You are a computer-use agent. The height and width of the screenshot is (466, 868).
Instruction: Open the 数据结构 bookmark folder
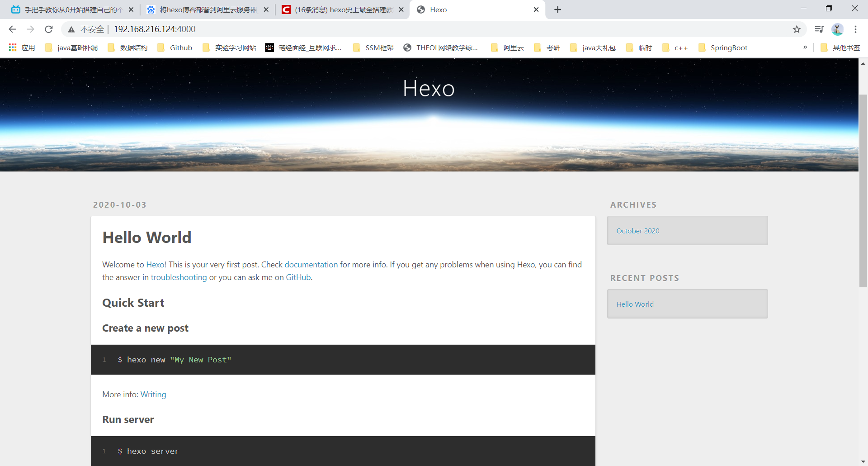coord(128,48)
